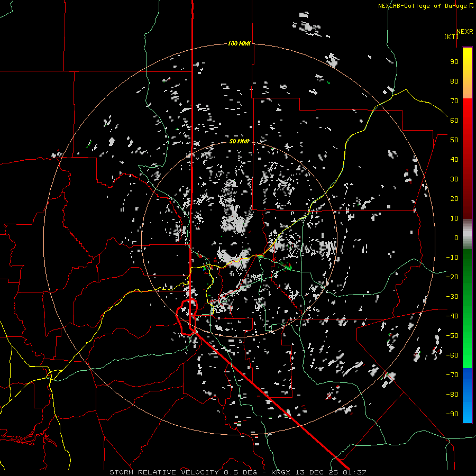476x476 pixels.
Task: Click the 0.5 DEG elevation text
Action: [240, 472]
